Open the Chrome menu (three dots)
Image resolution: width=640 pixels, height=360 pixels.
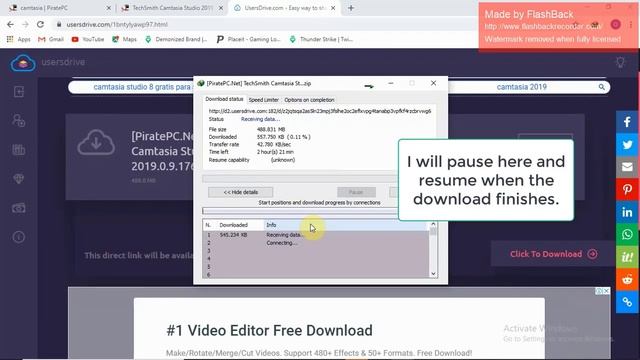[x=631, y=24]
